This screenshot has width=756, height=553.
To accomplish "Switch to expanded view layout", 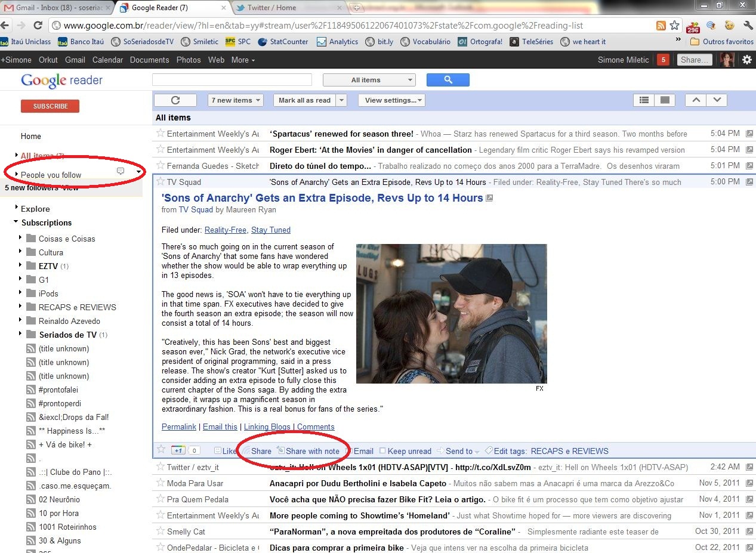I will [664, 100].
